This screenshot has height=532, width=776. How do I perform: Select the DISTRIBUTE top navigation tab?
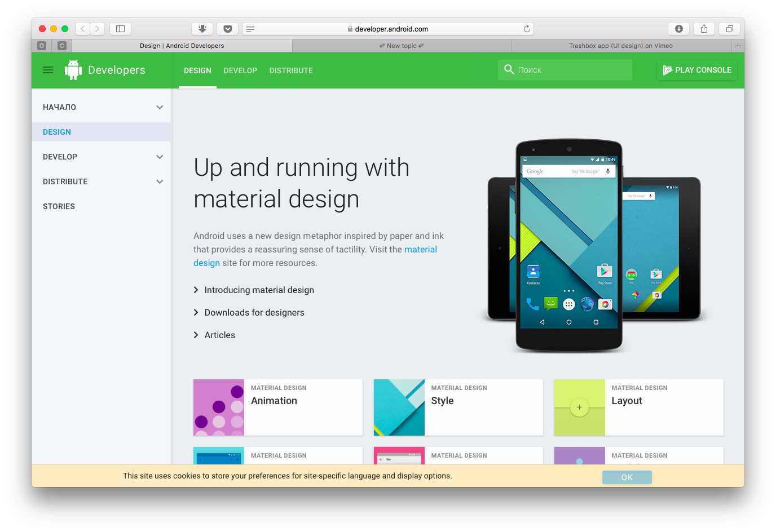(291, 70)
